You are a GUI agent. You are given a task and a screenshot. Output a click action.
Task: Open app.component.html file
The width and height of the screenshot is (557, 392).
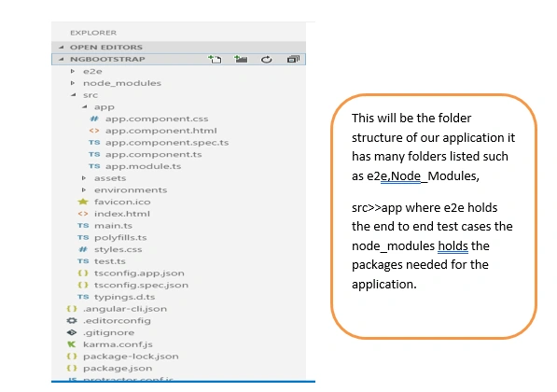tap(160, 131)
